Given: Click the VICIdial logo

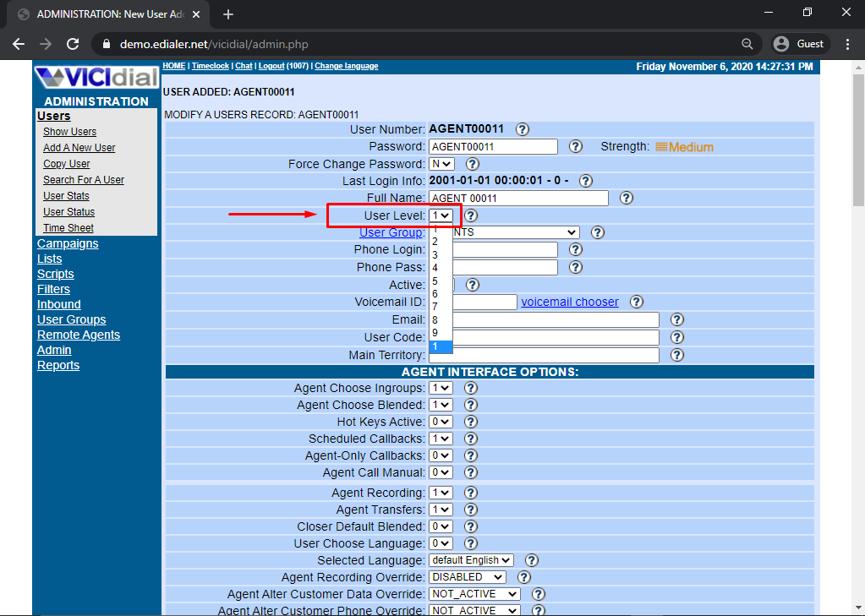Looking at the screenshot, I should [x=96, y=78].
